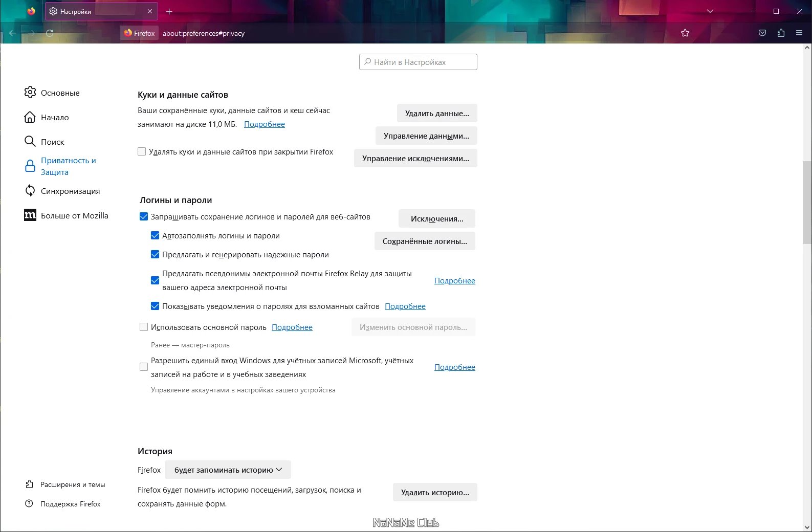The height and width of the screenshot is (532, 812).
Task: Open the Поиск settings category
Action: 52,142
